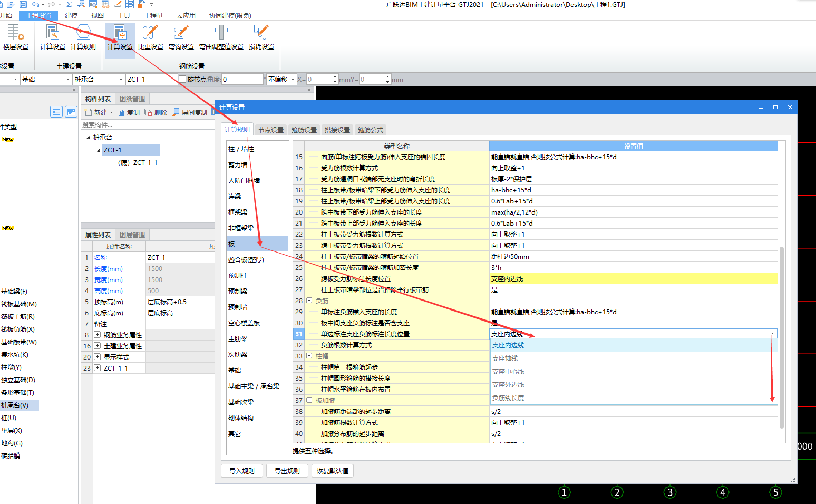Expand ZCT-1-1 row in property list
The image size is (816, 504).
98,368
